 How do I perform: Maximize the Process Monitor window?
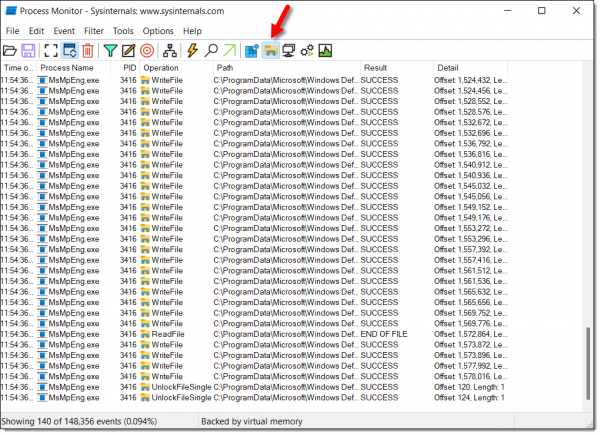click(x=541, y=11)
